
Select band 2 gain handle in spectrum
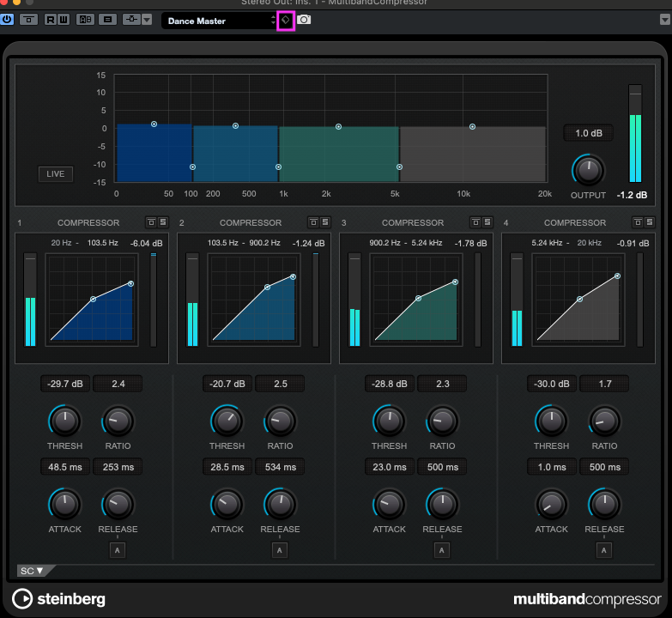(235, 126)
